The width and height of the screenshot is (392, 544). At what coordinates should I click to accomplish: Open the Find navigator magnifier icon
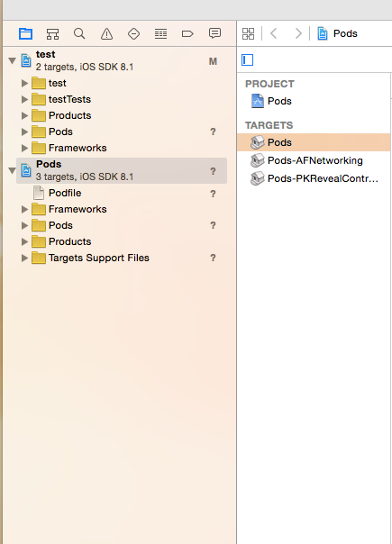79,33
